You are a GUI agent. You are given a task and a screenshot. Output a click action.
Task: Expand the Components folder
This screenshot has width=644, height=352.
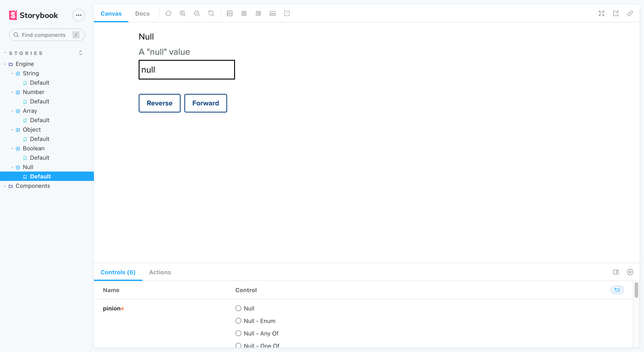(5, 186)
